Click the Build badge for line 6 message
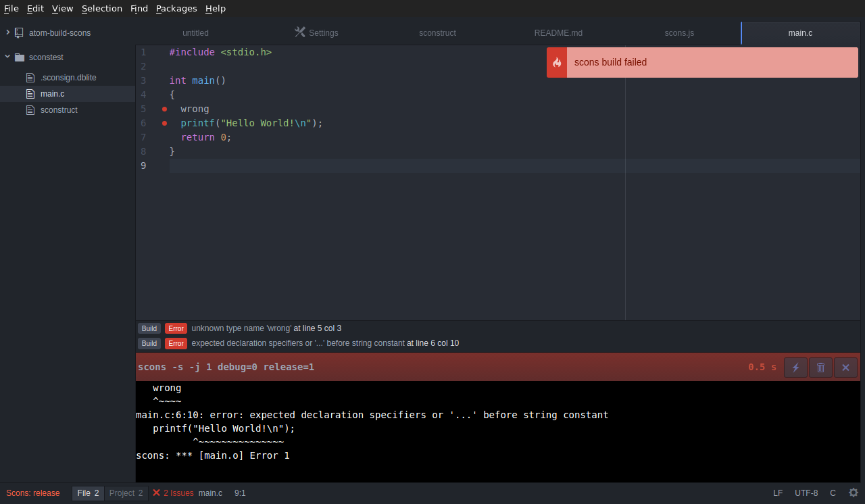Viewport: 865px width, 504px height. pos(149,343)
